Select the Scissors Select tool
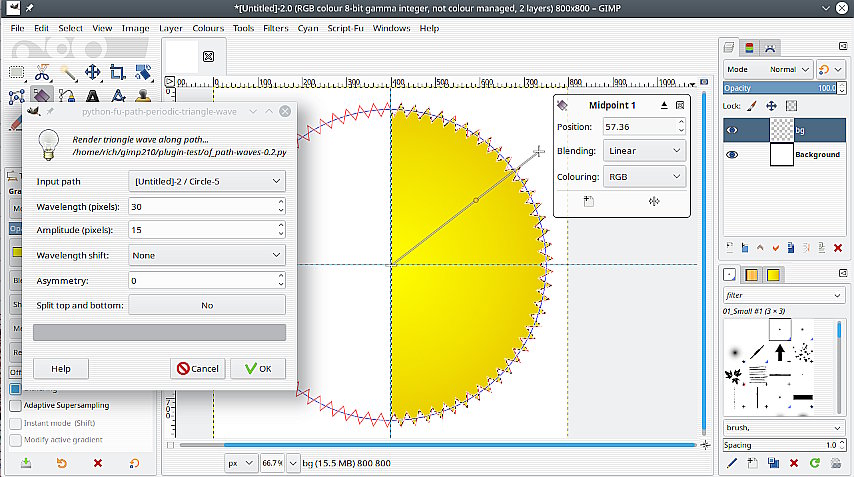 click(x=42, y=72)
